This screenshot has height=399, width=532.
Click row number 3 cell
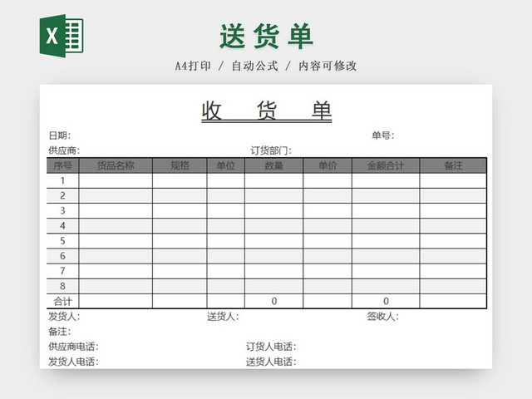coord(63,210)
